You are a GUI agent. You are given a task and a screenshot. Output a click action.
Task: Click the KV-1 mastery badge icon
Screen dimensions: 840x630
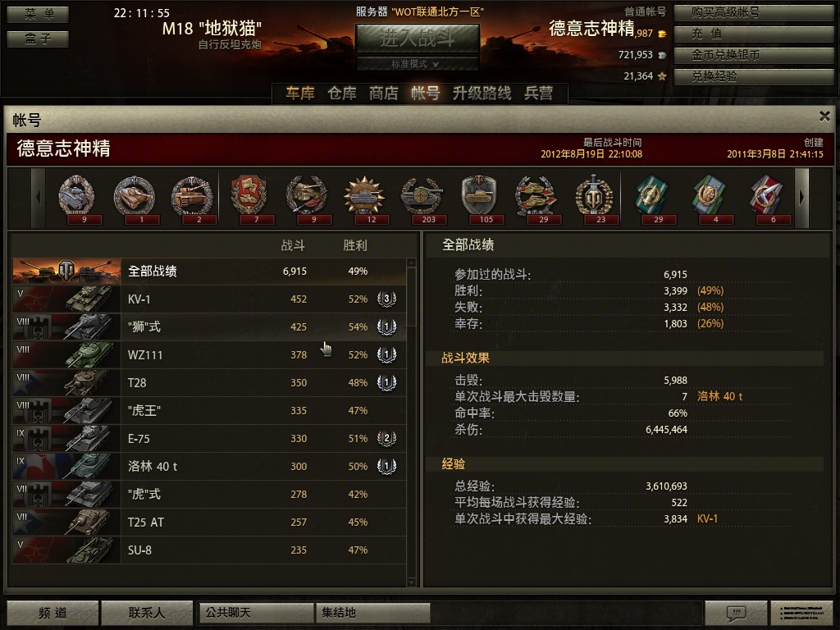pyautogui.click(x=386, y=299)
